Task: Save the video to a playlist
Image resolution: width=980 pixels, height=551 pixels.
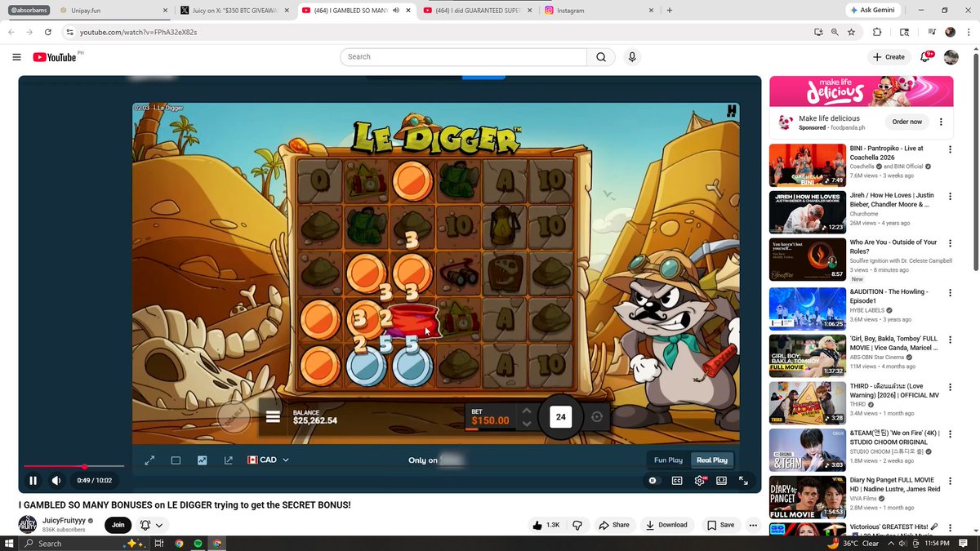Action: pos(720,525)
